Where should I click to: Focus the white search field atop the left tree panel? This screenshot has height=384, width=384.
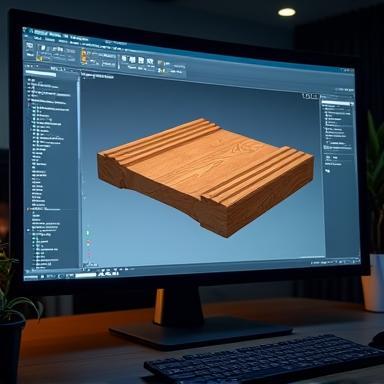coord(41,74)
